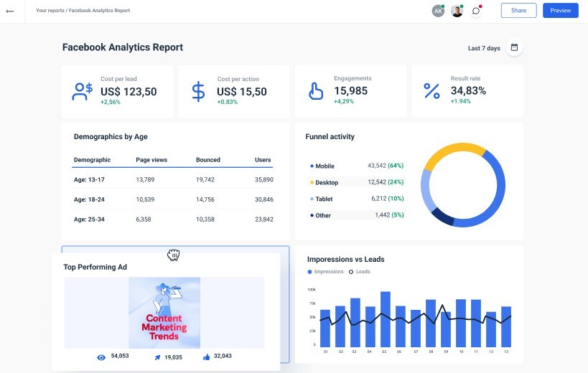Open the calendar date picker icon
The image size is (588, 373).
(x=514, y=47)
